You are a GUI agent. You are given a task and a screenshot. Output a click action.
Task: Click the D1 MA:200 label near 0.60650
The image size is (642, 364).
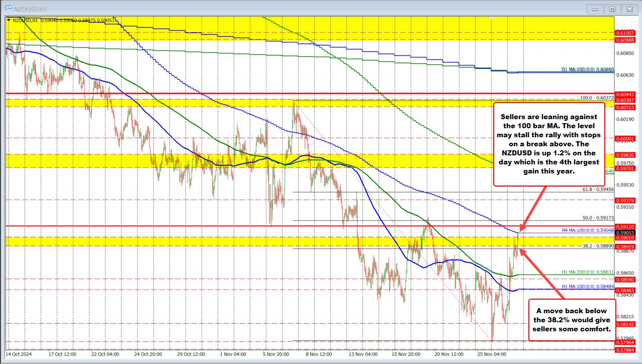(587, 70)
